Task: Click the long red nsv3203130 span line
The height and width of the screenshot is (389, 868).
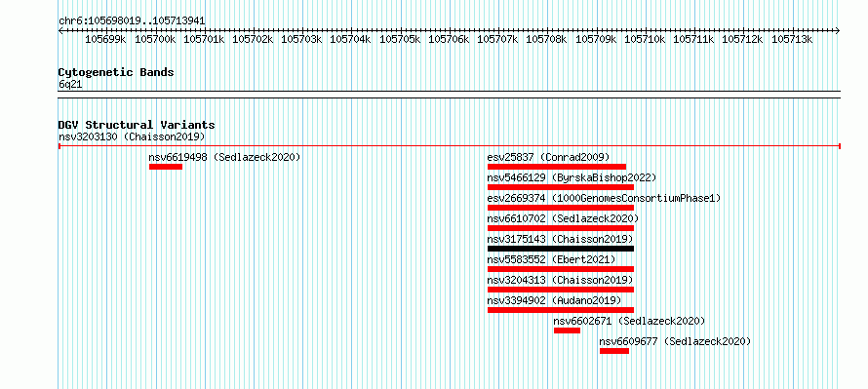Action: pyautogui.click(x=450, y=146)
